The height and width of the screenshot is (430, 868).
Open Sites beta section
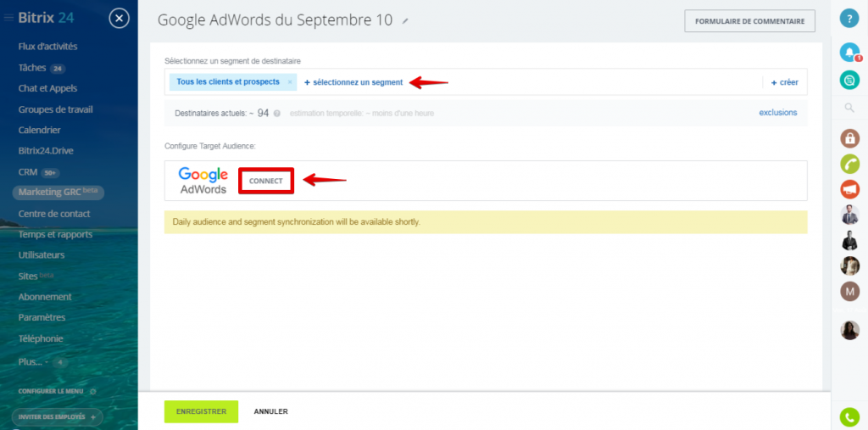tap(36, 276)
